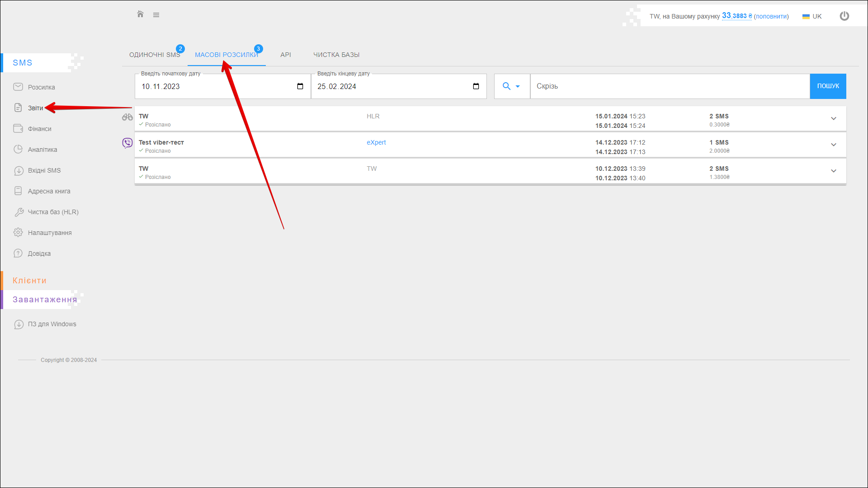The image size is (868, 488).
Task: Open the start date calendar picker icon
Action: (x=300, y=86)
